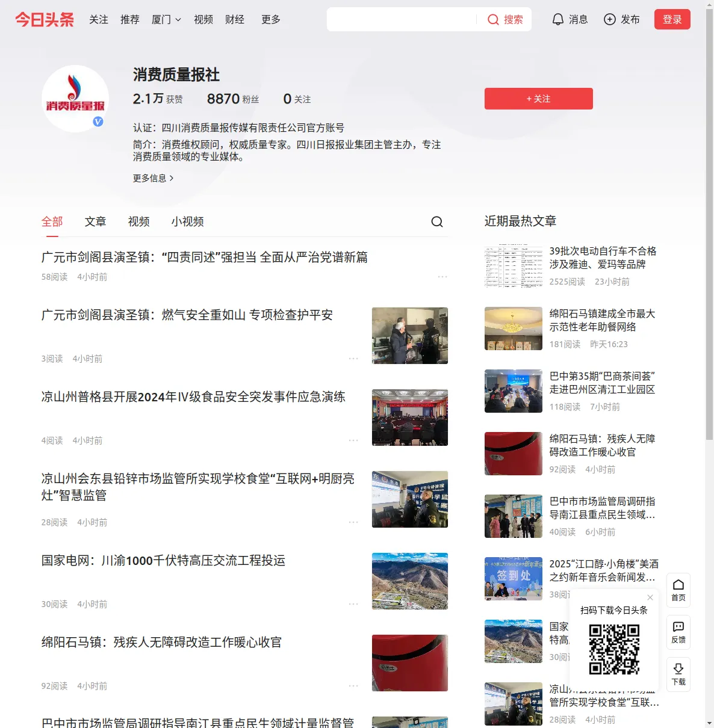Open hot article 巴中市市场监管局调研指导南江县
This screenshot has width=714, height=728.
(603, 508)
